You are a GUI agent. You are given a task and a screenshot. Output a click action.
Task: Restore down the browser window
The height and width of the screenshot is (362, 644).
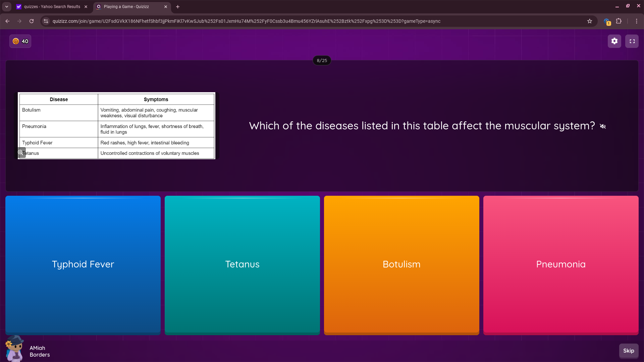pyautogui.click(x=628, y=6)
